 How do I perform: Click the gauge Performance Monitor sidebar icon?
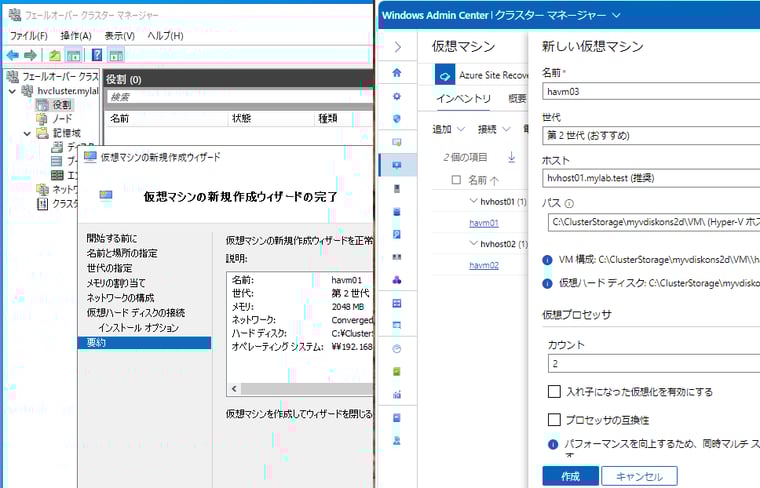click(x=397, y=348)
